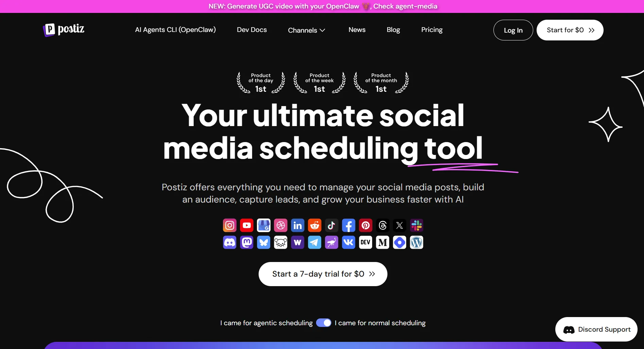644x349 pixels.
Task: Open the Pricing page
Action: click(x=432, y=30)
